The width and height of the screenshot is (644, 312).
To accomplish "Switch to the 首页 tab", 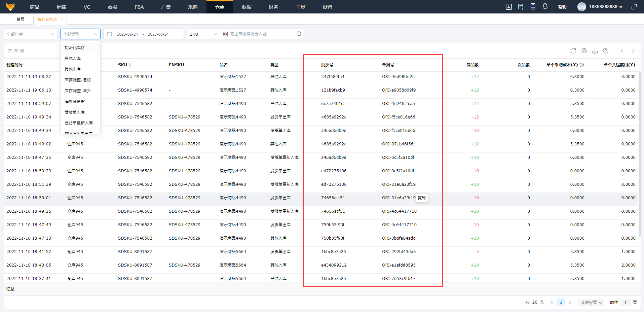I will 21,20.
